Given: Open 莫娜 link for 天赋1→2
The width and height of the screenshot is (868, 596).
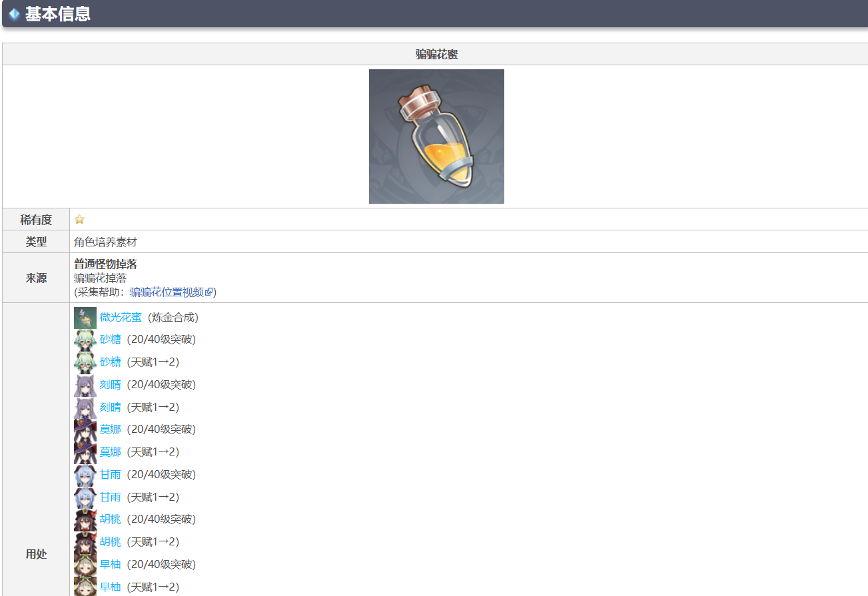Looking at the screenshot, I should [x=111, y=452].
